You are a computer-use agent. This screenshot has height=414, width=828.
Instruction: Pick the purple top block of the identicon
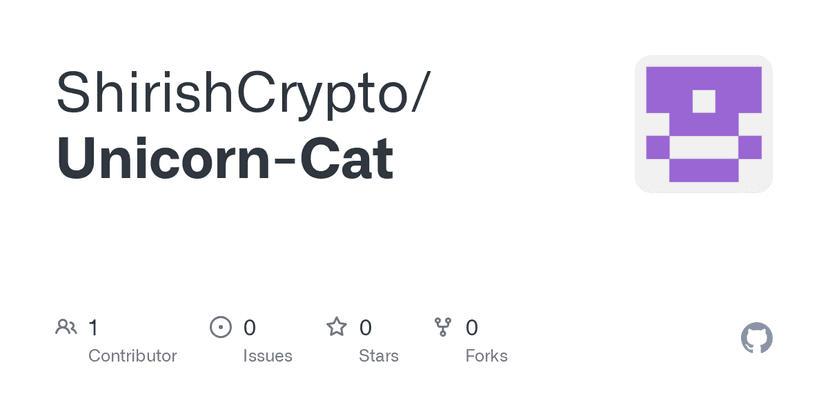(704, 76)
